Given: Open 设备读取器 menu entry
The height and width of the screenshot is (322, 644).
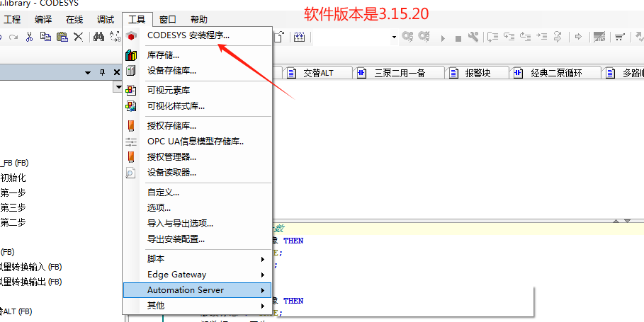Looking at the screenshot, I should 198,173.
